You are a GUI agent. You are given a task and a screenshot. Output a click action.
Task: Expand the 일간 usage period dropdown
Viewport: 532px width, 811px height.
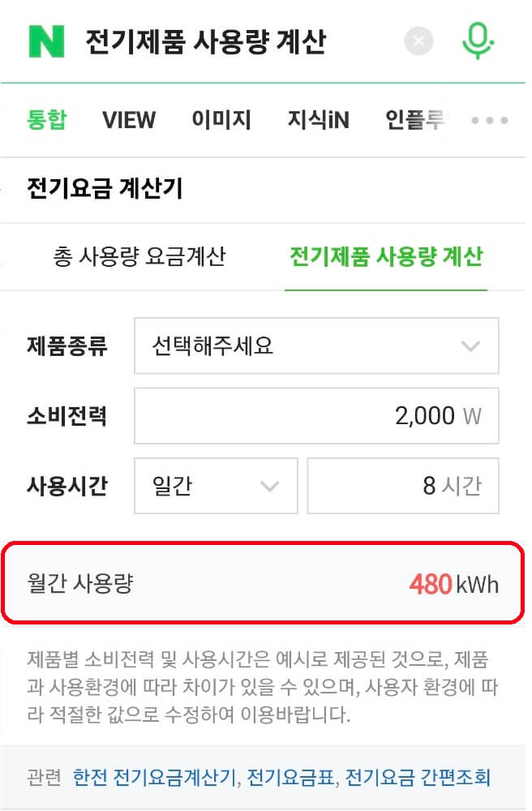(215, 486)
